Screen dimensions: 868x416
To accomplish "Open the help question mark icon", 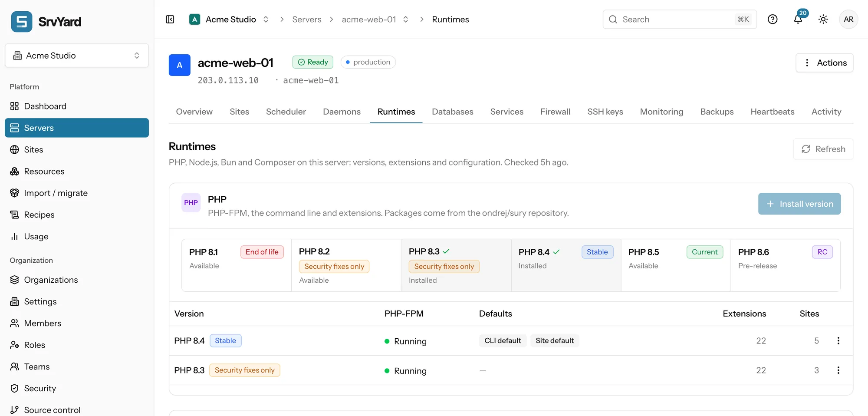I will pyautogui.click(x=773, y=19).
